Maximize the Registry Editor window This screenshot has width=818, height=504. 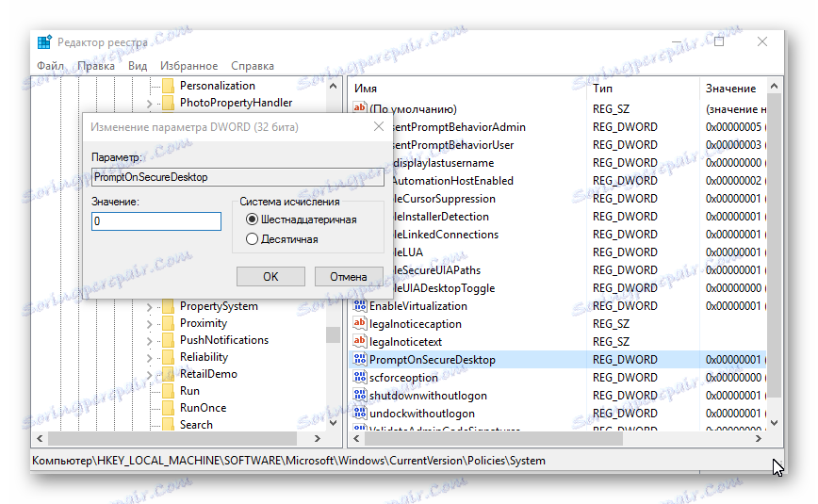tap(719, 41)
